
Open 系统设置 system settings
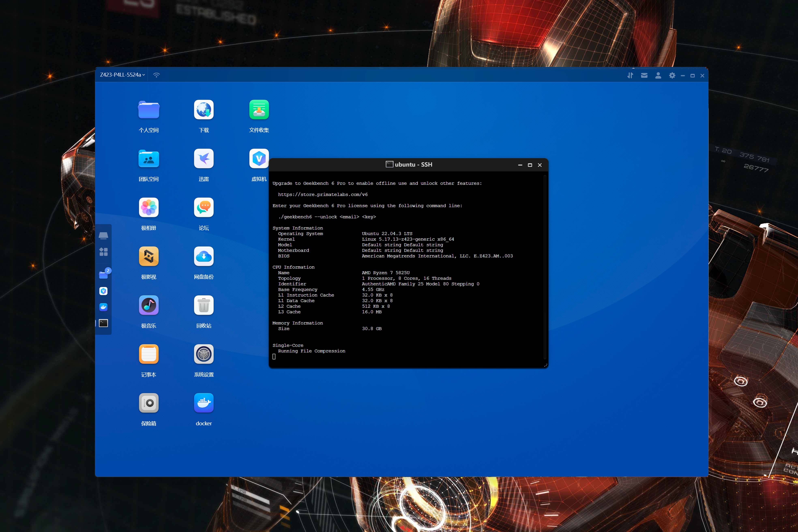204,354
